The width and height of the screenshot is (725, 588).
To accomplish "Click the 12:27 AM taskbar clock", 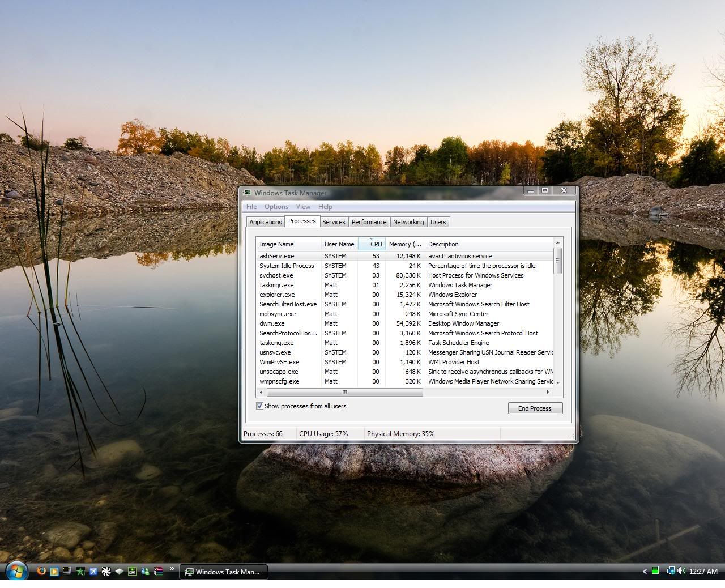I will click(703, 571).
